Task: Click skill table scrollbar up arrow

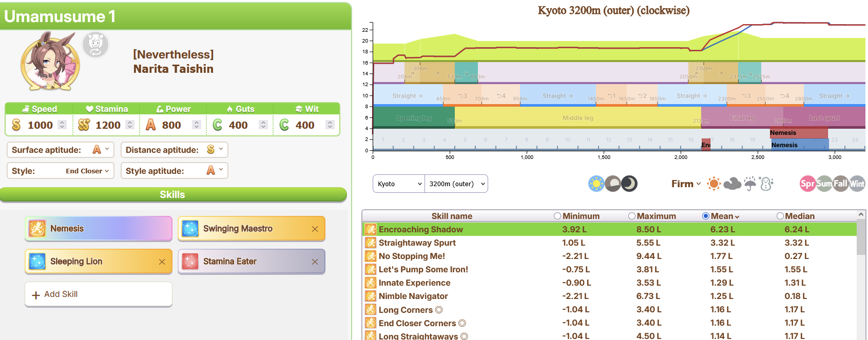Action: click(x=861, y=214)
